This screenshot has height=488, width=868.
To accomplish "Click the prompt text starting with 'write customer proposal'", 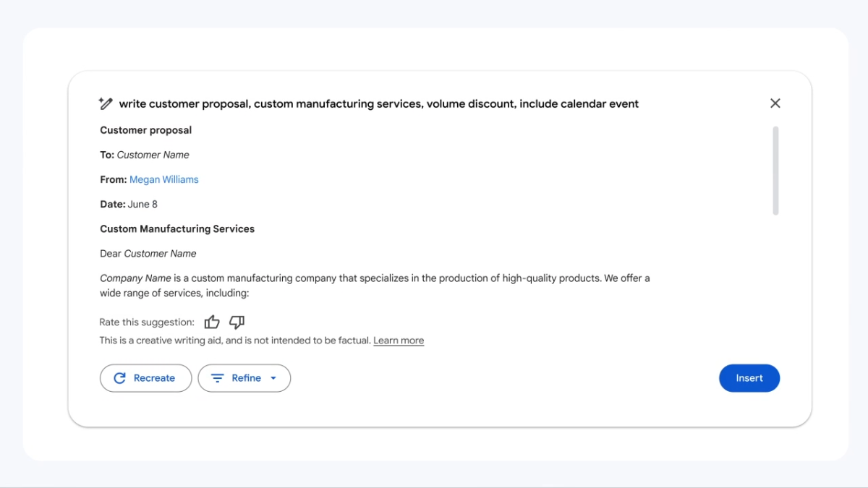I will pyautogui.click(x=378, y=103).
